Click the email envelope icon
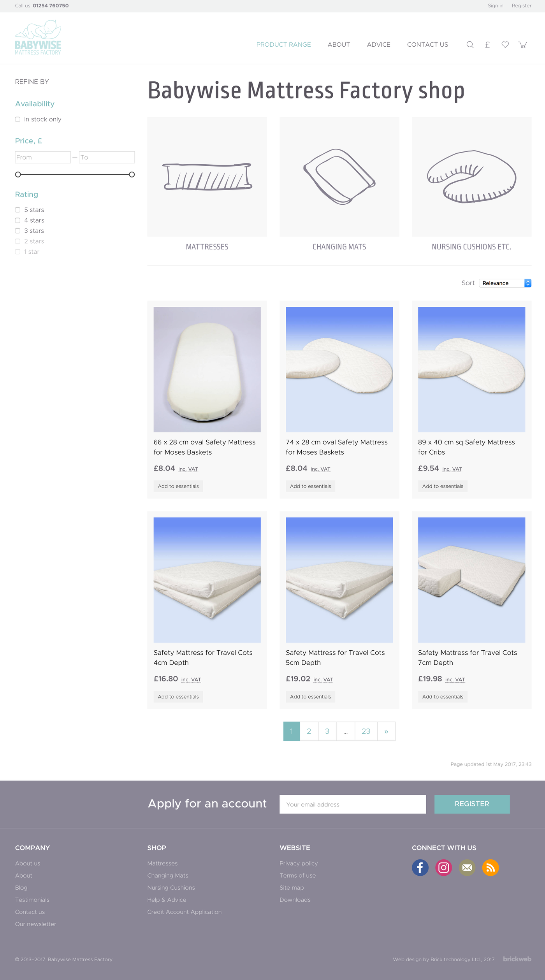The image size is (545, 980). [x=467, y=868]
